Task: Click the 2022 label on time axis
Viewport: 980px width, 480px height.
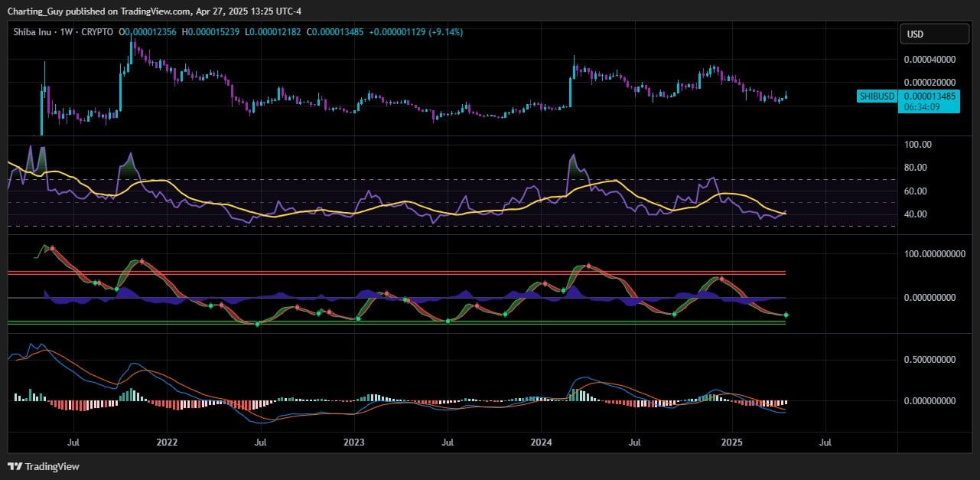Action: (166, 442)
